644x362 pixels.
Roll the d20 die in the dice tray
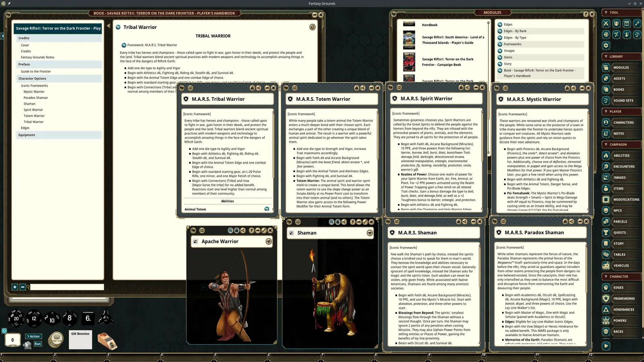click(x=16, y=318)
